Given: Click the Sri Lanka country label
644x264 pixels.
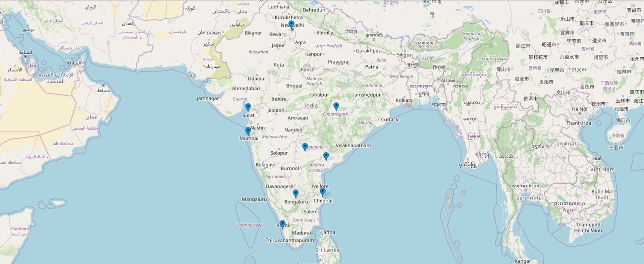Looking at the screenshot, I should click(327, 250).
